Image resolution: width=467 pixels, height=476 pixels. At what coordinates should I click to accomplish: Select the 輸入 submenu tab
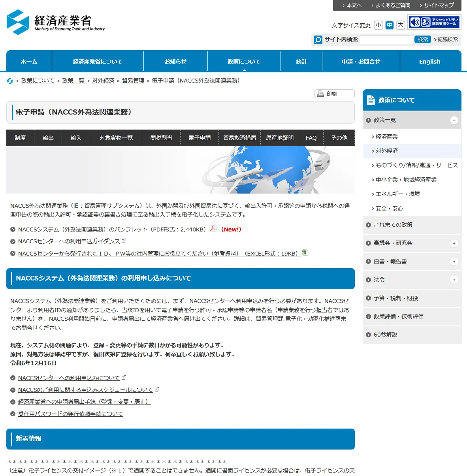click(76, 138)
